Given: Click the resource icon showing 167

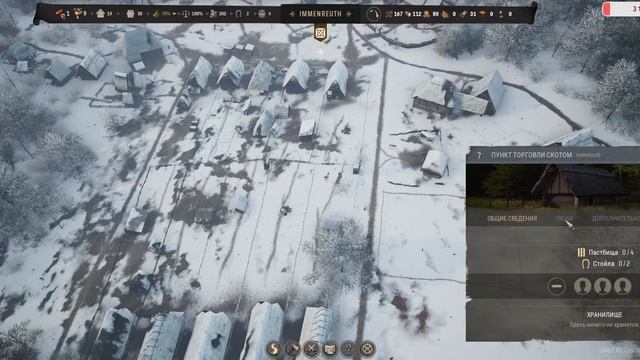Looking at the screenshot, I should tap(389, 14).
